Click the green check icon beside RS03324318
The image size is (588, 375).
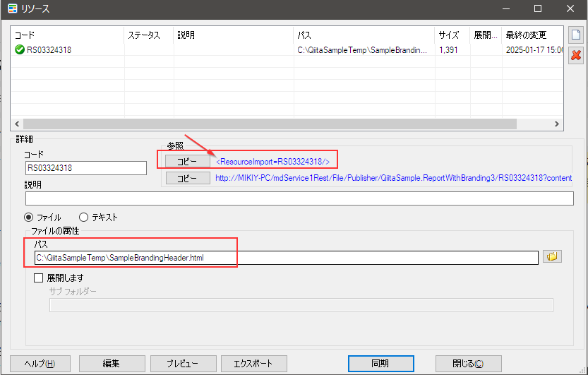click(x=20, y=49)
